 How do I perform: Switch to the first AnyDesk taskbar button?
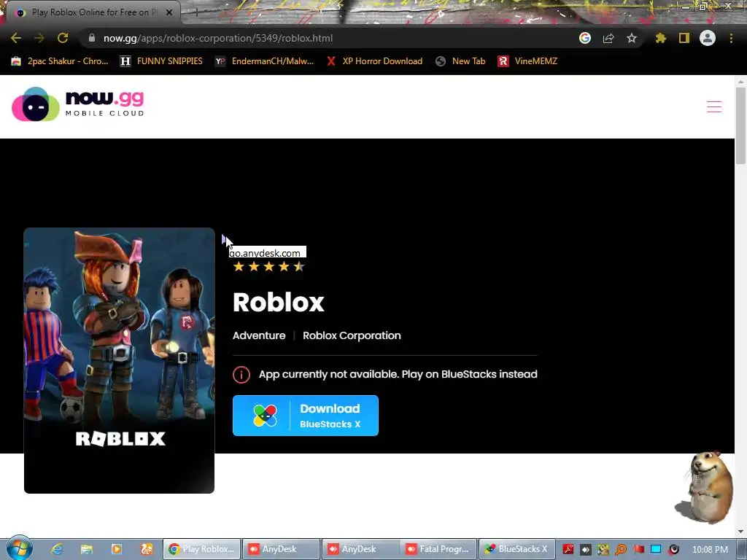coord(281,549)
